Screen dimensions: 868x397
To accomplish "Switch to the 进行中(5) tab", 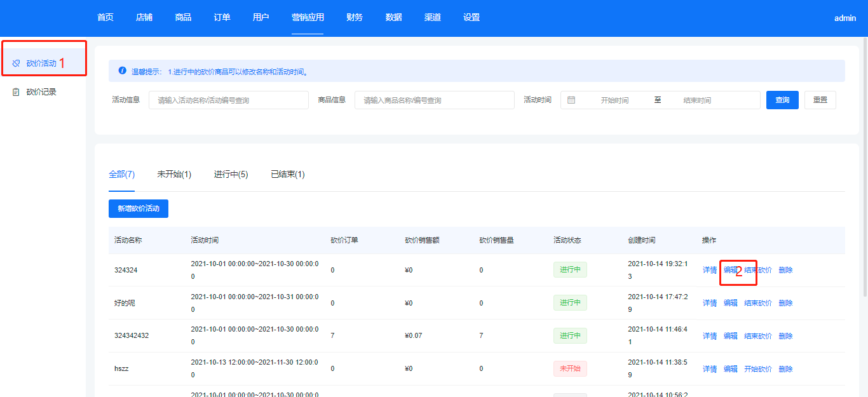I will [231, 174].
